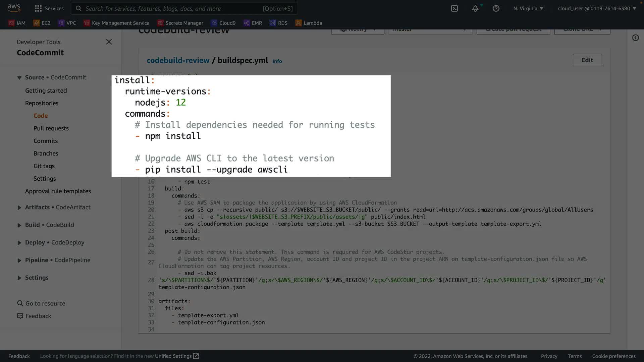Open the Cloud9 shortcut in favorites bar
This screenshot has height=362, width=644.
point(223,23)
